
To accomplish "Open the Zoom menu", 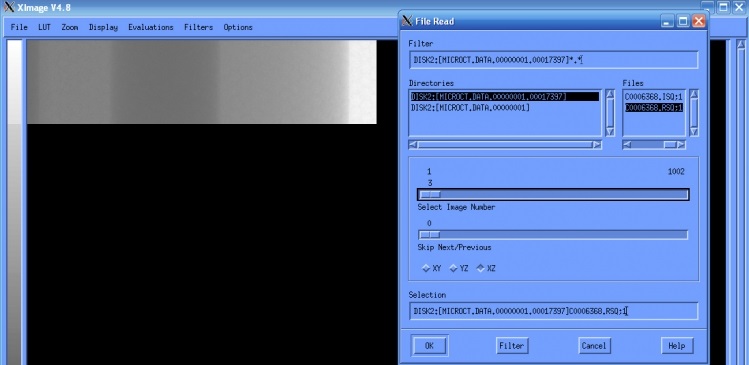I will (70, 27).
